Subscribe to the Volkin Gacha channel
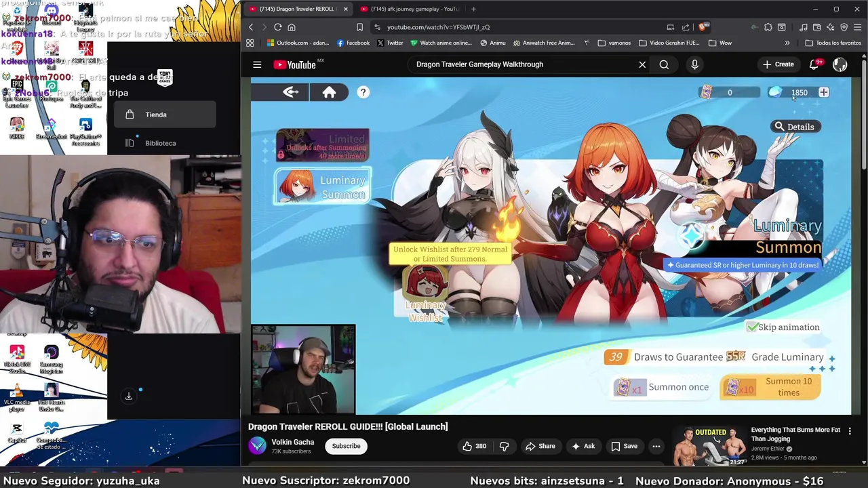868x488 pixels. (346, 446)
